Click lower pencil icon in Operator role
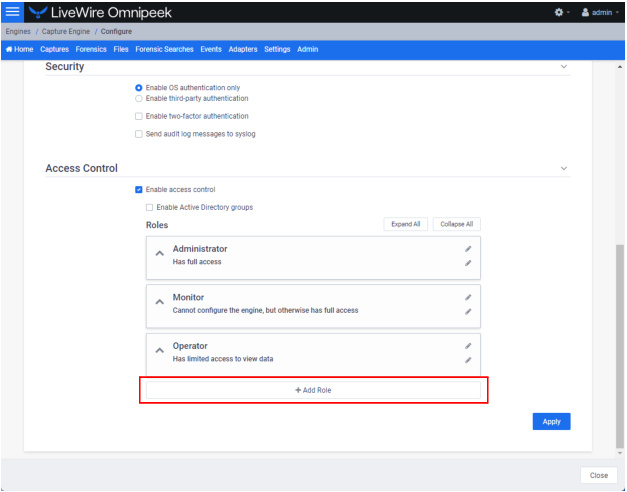The image size is (627, 492). [x=468, y=360]
